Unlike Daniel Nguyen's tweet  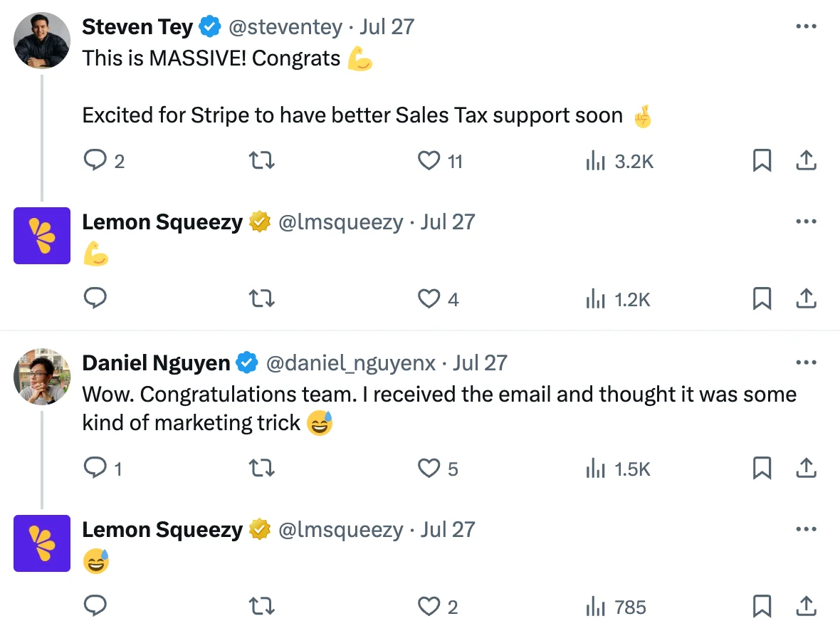pyautogui.click(x=428, y=469)
